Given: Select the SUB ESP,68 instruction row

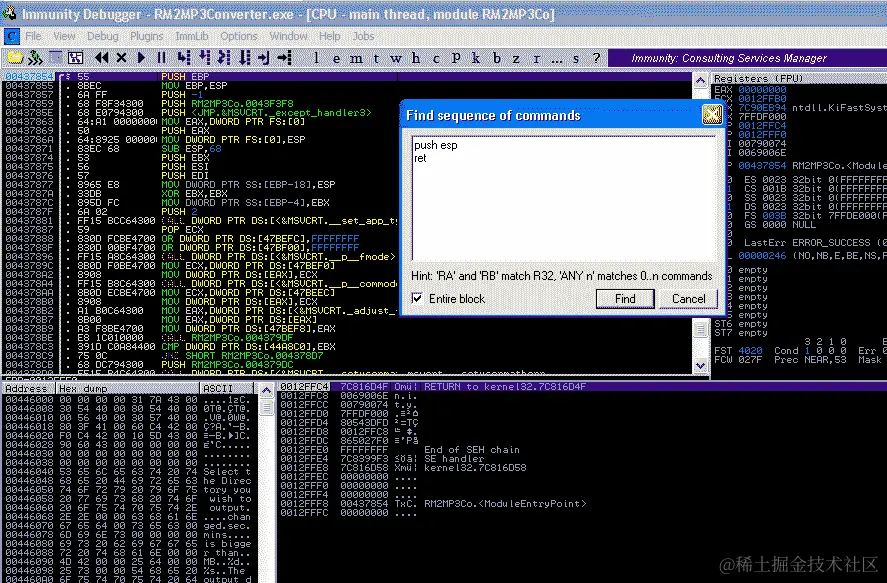Looking at the screenshot, I should (x=347, y=149).
